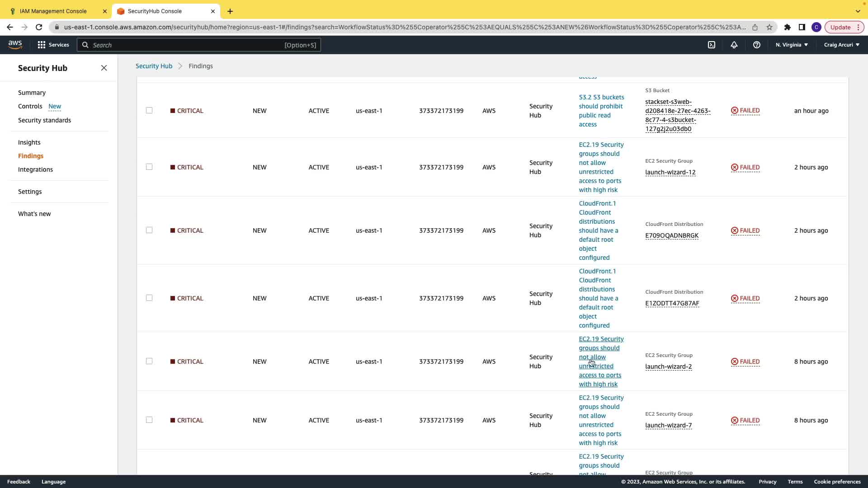The width and height of the screenshot is (868, 488).
Task: Close the Security Hub side panel
Action: coord(104,68)
